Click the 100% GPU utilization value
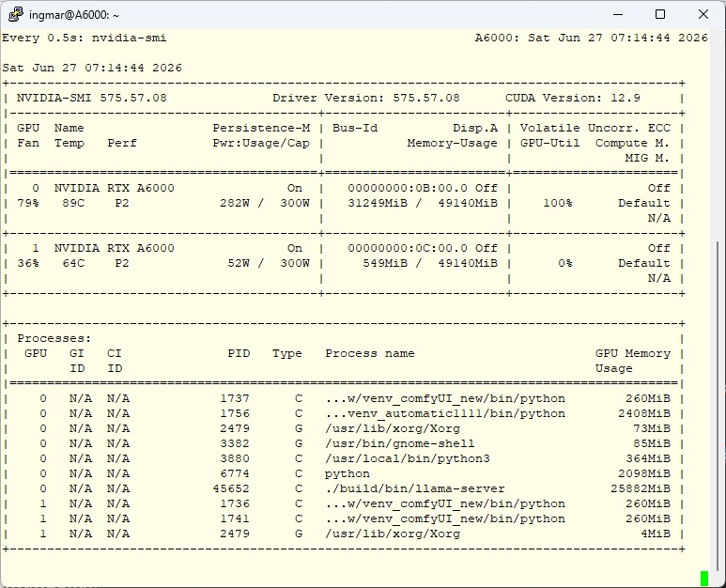Screen dimensions: 726x588 click(558, 203)
